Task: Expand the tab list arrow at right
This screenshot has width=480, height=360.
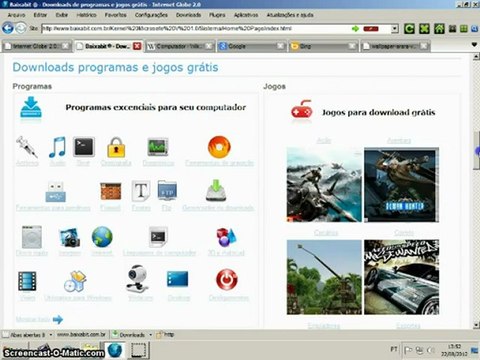Action: [x=475, y=45]
